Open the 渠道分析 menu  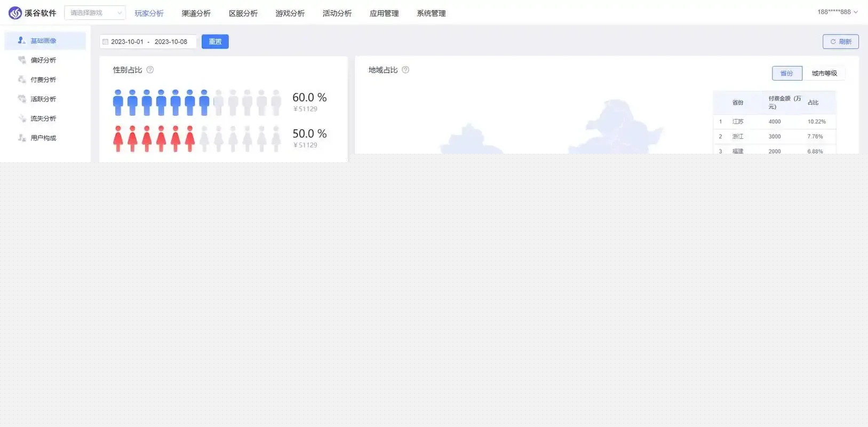point(196,13)
